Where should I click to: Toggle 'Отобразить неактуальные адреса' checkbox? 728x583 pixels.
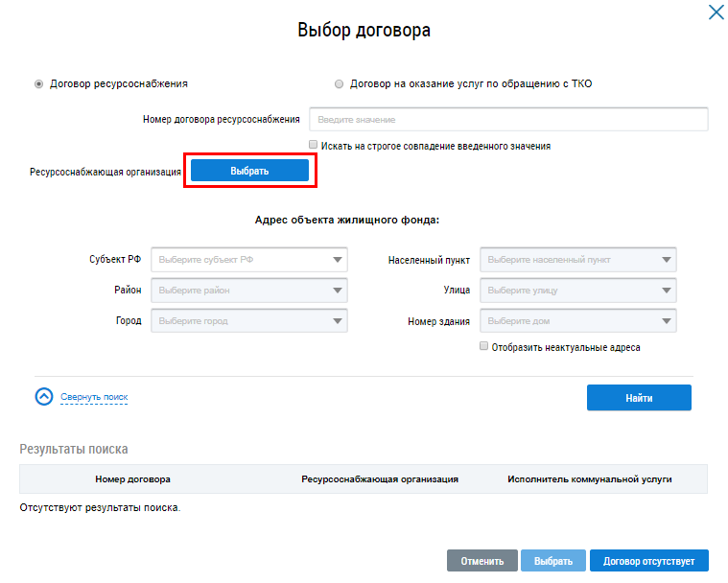tap(484, 346)
